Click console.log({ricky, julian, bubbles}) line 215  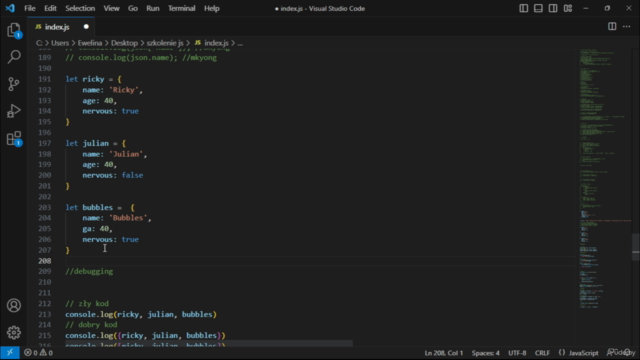(145, 336)
